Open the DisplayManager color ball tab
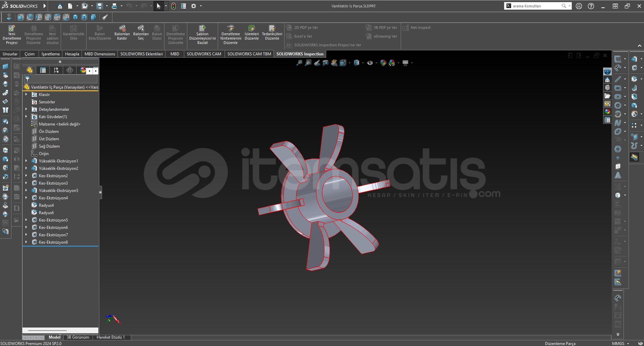The width and height of the screenshot is (644, 346). (83, 70)
